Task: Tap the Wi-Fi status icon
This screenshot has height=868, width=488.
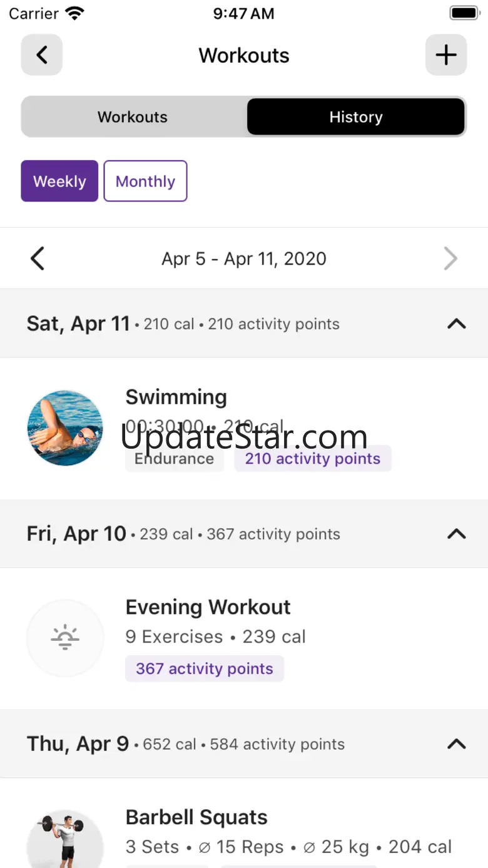Action: 74,14
